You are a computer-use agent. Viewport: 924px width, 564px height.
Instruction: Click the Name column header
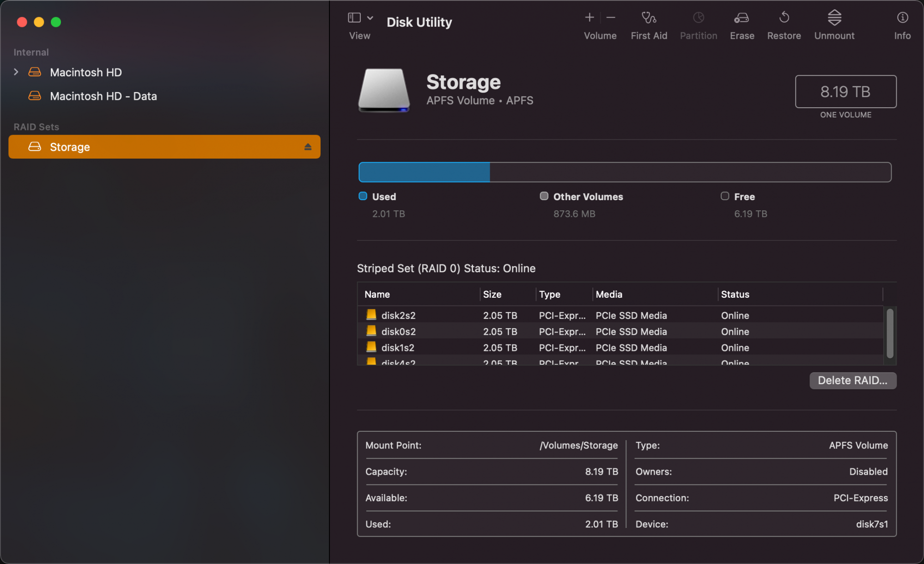tap(377, 294)
